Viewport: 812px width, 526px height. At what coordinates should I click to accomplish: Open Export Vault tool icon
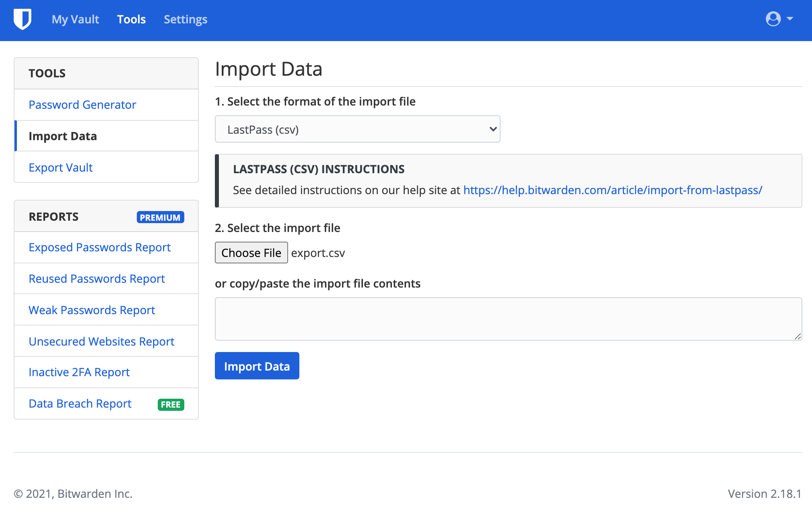60,167
